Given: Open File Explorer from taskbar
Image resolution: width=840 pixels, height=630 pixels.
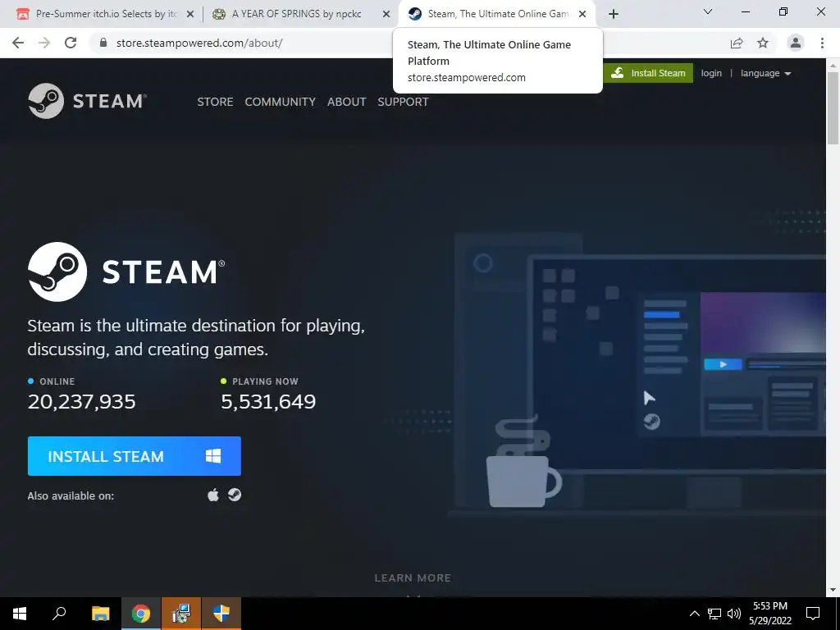Looking at the screenshot, I should coord(100,614).
